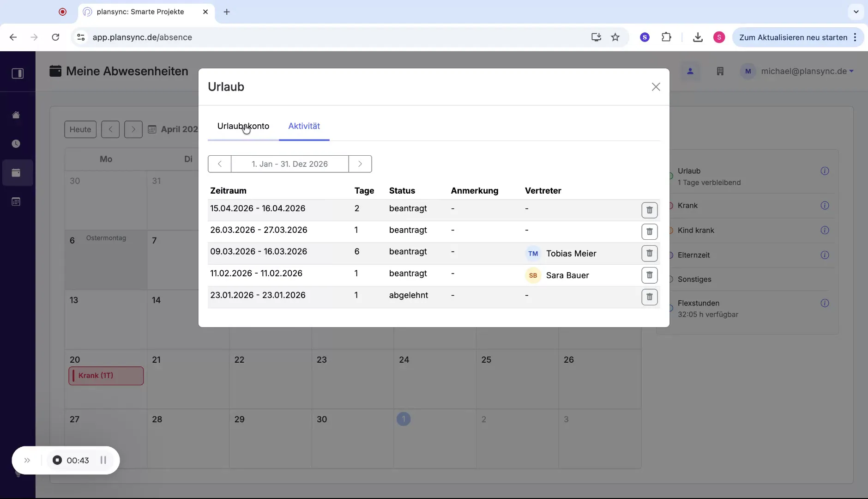This screenshot has height=499, width=868.
Task: Stop the screen recording
Action: coord(57,460)
